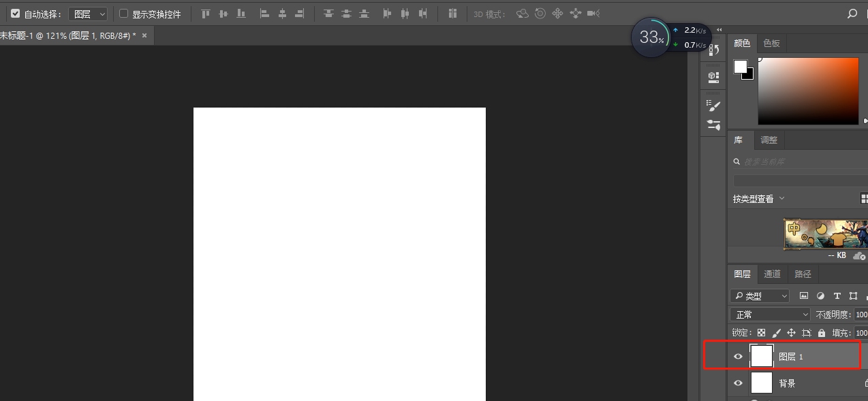Open the blend mode dropdown showing 正常

click(770, 314)
